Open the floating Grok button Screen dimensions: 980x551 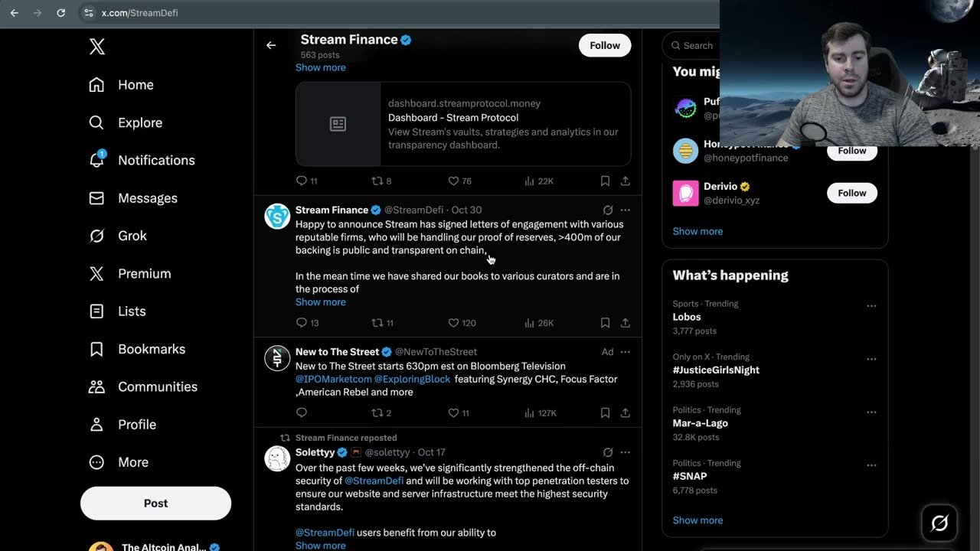pos(939,523)
